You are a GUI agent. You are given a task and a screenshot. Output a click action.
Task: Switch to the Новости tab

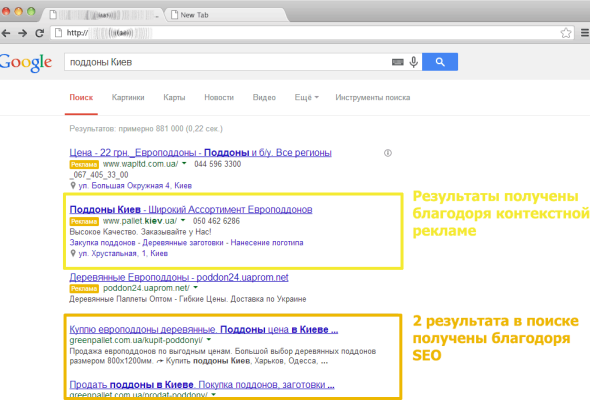[219, 97]
